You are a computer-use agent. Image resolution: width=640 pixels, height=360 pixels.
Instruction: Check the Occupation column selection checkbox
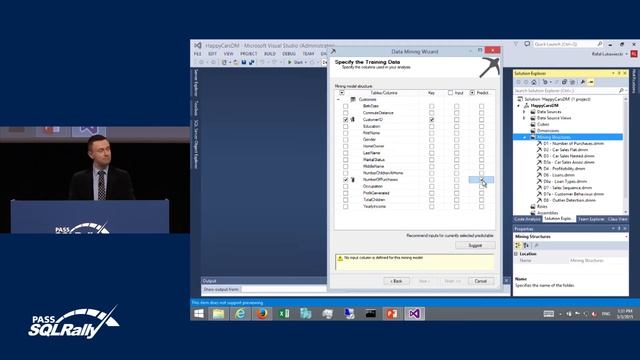click(x=346, y=186)
